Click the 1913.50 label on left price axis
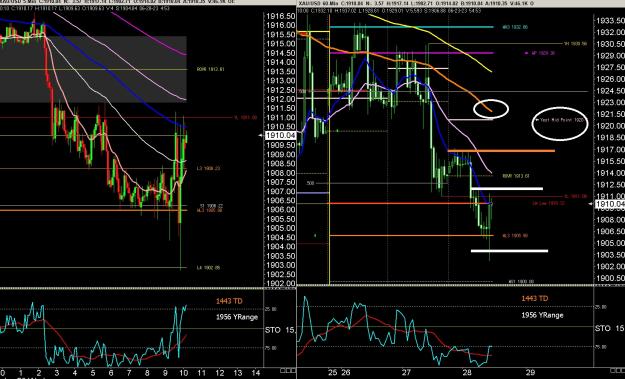The height and width of the screenshot is (379, 625). [x=281, y=72]
